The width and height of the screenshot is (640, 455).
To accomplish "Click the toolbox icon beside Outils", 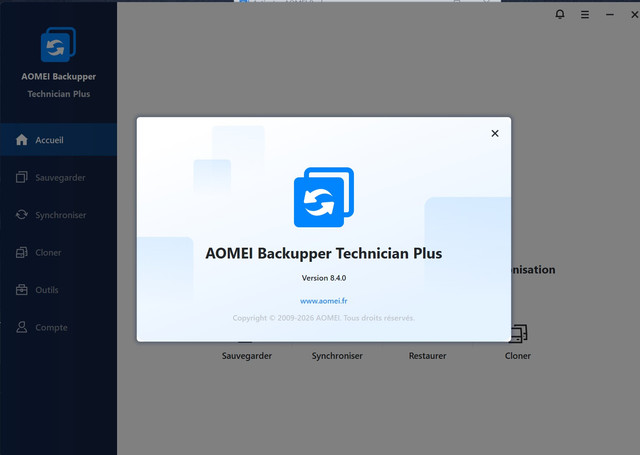I will [22, 290].
